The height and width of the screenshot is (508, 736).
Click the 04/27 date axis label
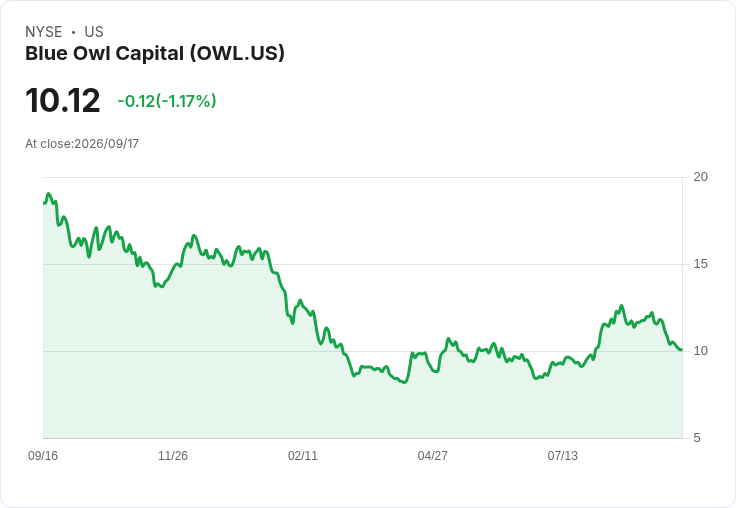tap(432, 455)
